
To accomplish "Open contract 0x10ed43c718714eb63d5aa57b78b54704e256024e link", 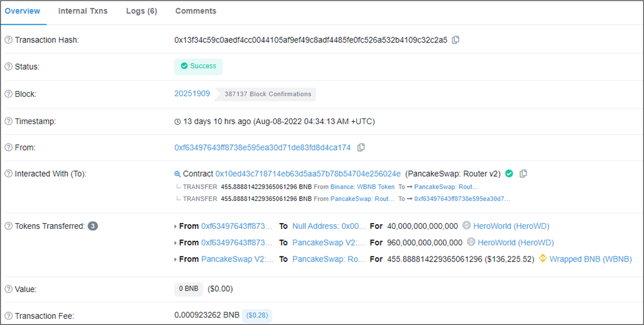I will click(308, 174).
